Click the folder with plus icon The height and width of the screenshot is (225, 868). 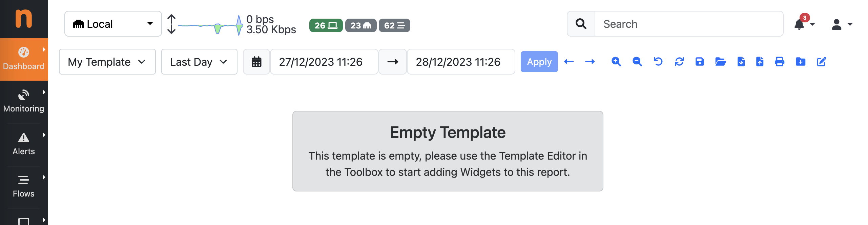801,62
